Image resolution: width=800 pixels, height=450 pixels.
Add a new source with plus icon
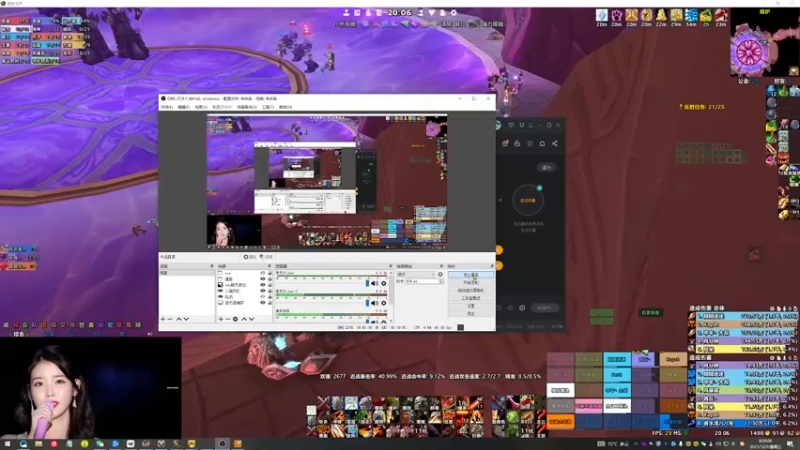point(221,319)
